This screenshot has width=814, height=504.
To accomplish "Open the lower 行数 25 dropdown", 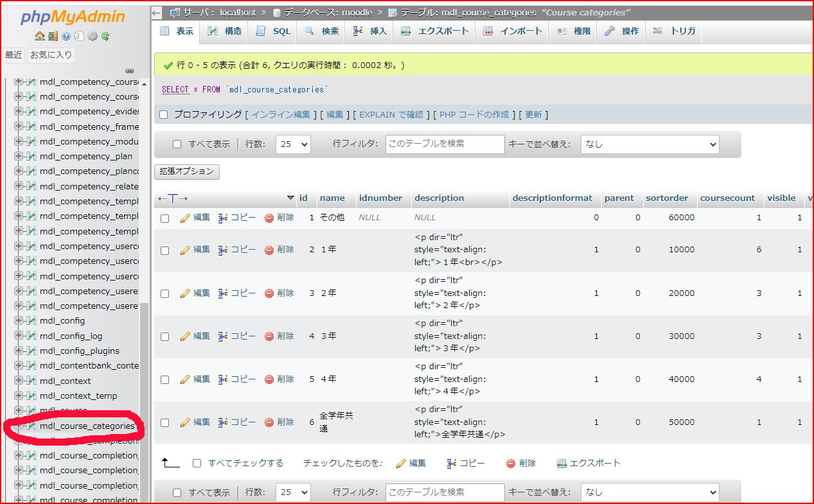I will (293, 492).
